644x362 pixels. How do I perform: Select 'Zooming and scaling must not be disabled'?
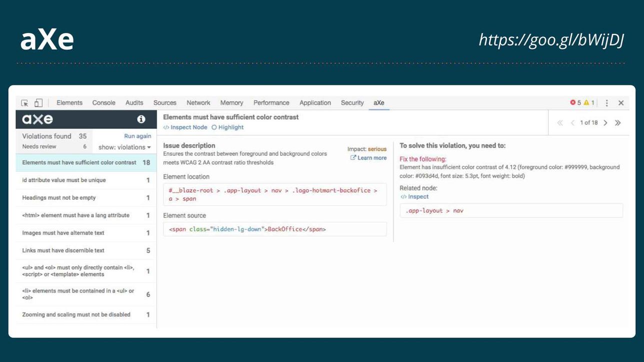86,315
